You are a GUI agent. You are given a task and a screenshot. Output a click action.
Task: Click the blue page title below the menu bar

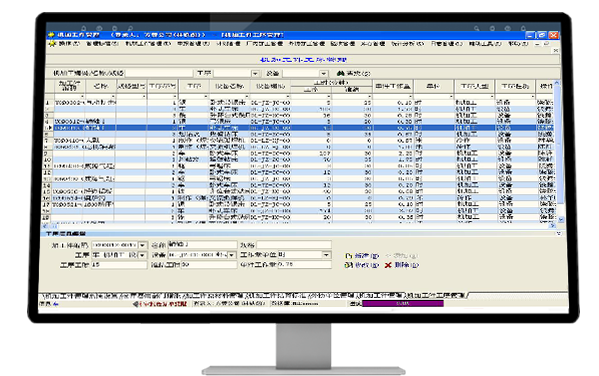pyautogui.click(x=303, y=60)
